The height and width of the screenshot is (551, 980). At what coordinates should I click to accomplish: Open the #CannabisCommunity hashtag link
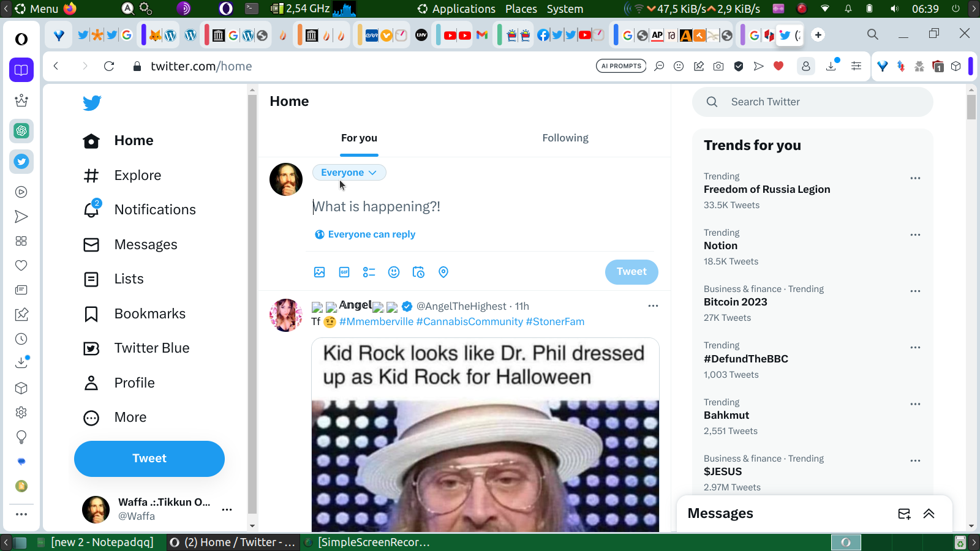pos(470,321)
